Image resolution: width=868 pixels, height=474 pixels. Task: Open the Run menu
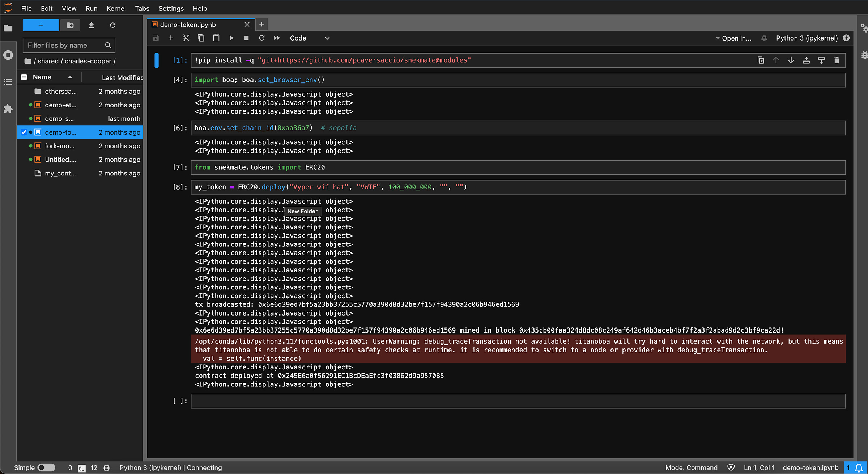pyautogui.click(x=92, y=8)
